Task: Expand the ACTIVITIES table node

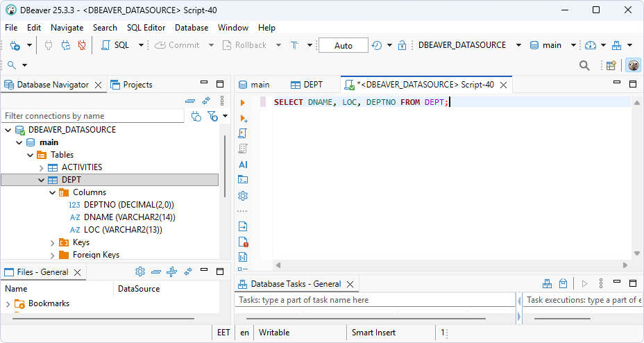Action: click(x=41, y=167)
